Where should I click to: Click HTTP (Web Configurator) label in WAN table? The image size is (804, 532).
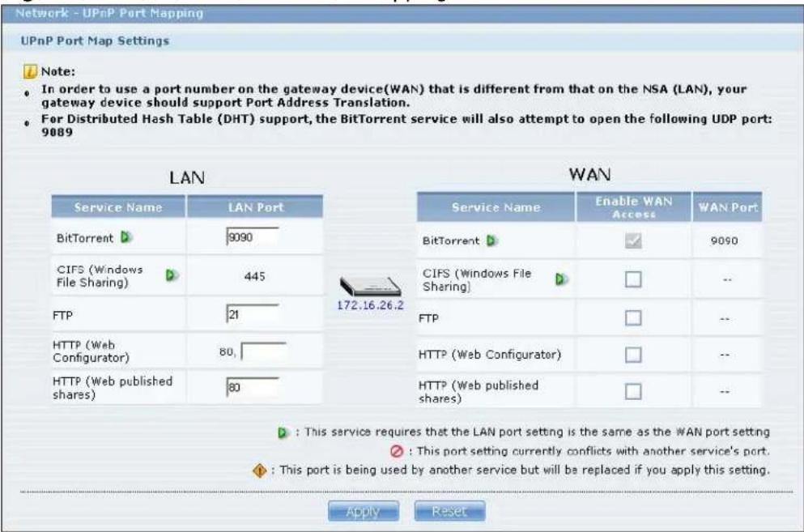[490, 355]
